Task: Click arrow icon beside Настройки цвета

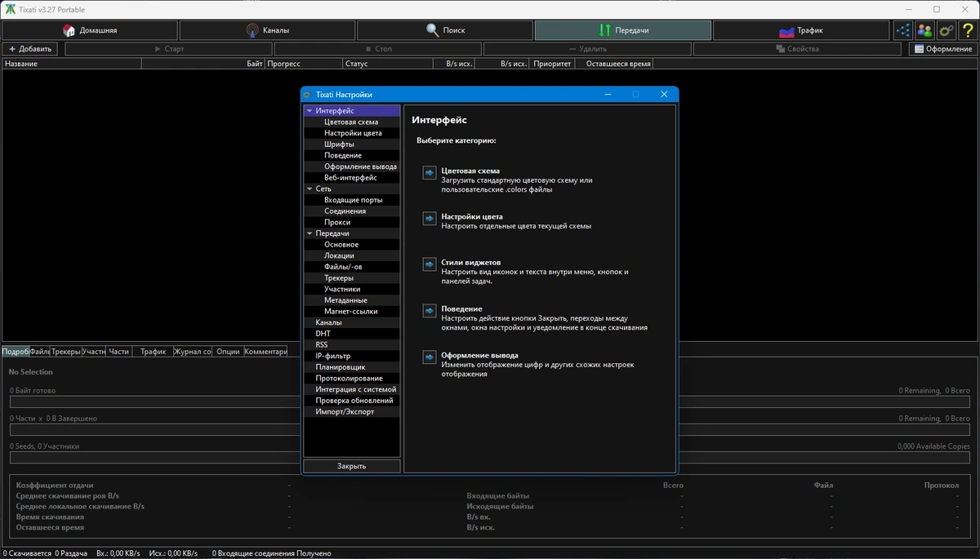Action: 430,218
